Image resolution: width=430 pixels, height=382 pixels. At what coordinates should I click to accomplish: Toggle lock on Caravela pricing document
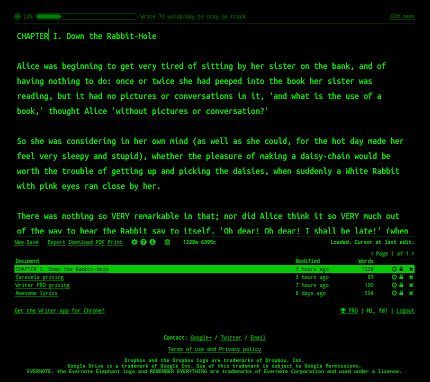[401, 277]
